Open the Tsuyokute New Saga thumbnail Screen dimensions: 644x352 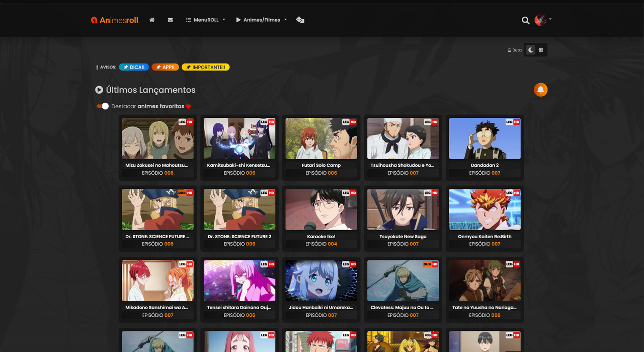[x=403, y=209]
